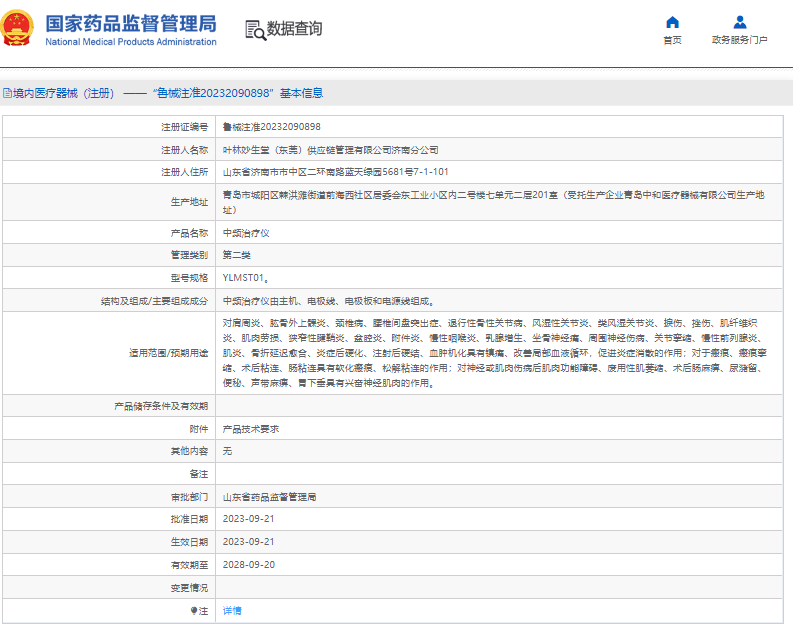Click the 结构及组成/主要组成成分 label
793x631 pixels.
(154, 301)
